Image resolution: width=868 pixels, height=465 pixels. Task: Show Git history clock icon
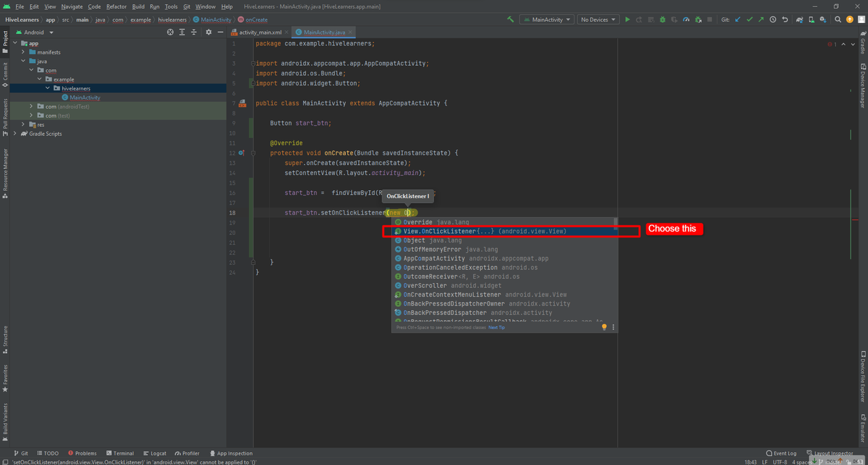pos(773,20)
